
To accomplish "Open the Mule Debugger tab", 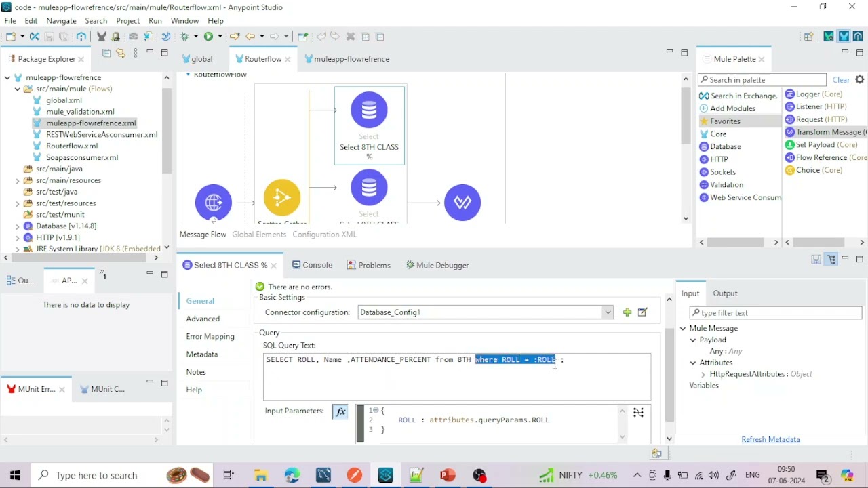I will click(437, 265).
